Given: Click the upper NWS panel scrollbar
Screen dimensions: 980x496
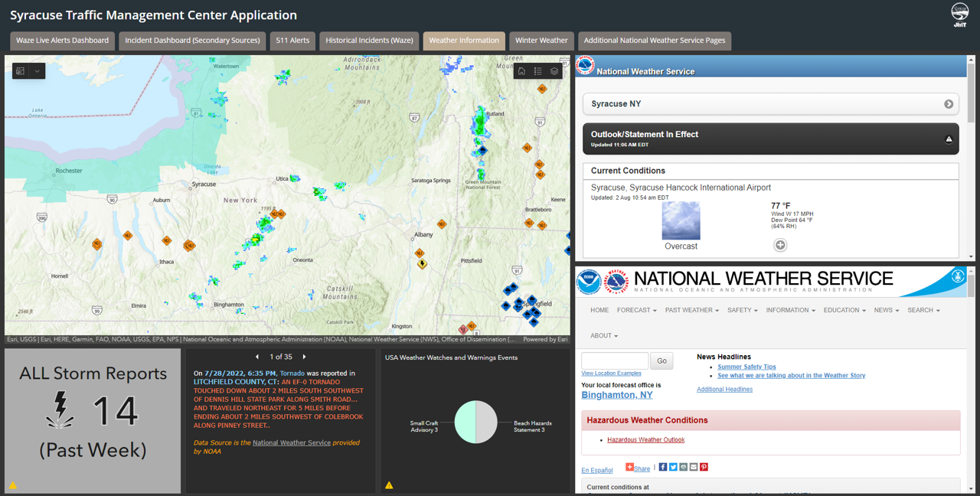Looking at the screenshot, I should click(971, 92).
